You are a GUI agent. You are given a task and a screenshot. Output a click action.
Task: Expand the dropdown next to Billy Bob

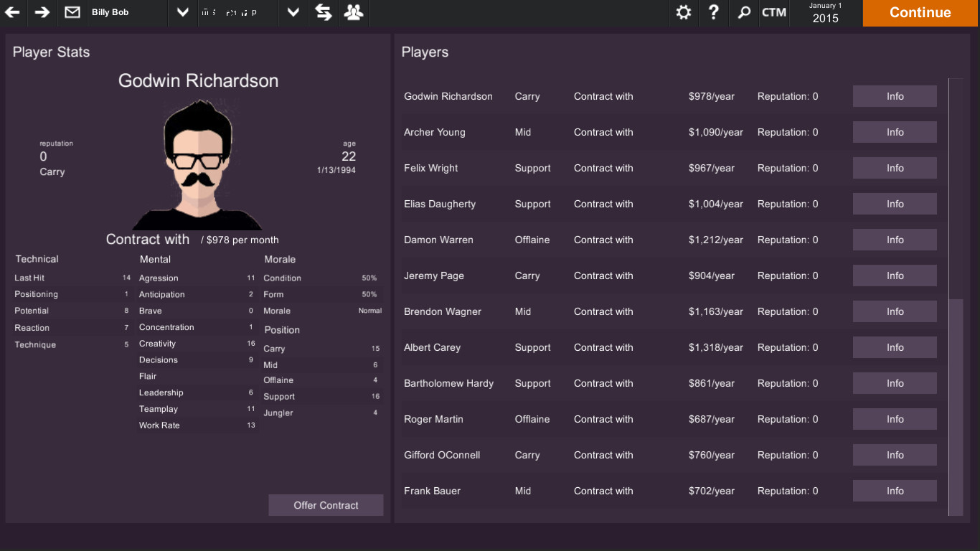[x=182, y=12]
